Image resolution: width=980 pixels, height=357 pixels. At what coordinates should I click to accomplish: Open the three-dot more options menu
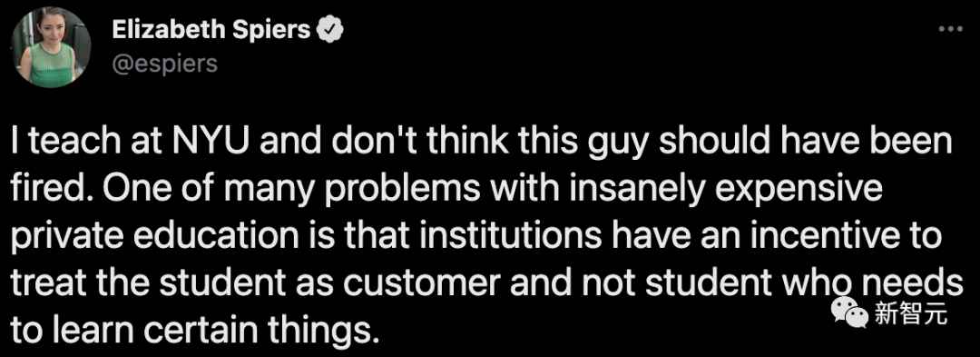[951, 29]
